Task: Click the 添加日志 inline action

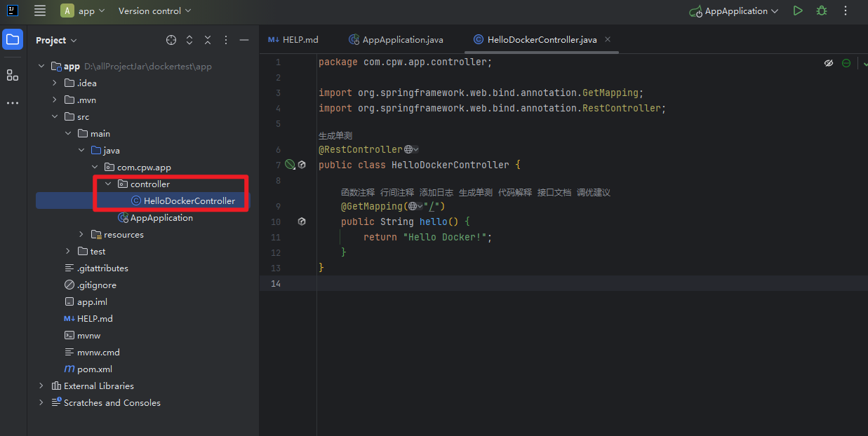Action: tap(436, 192)
